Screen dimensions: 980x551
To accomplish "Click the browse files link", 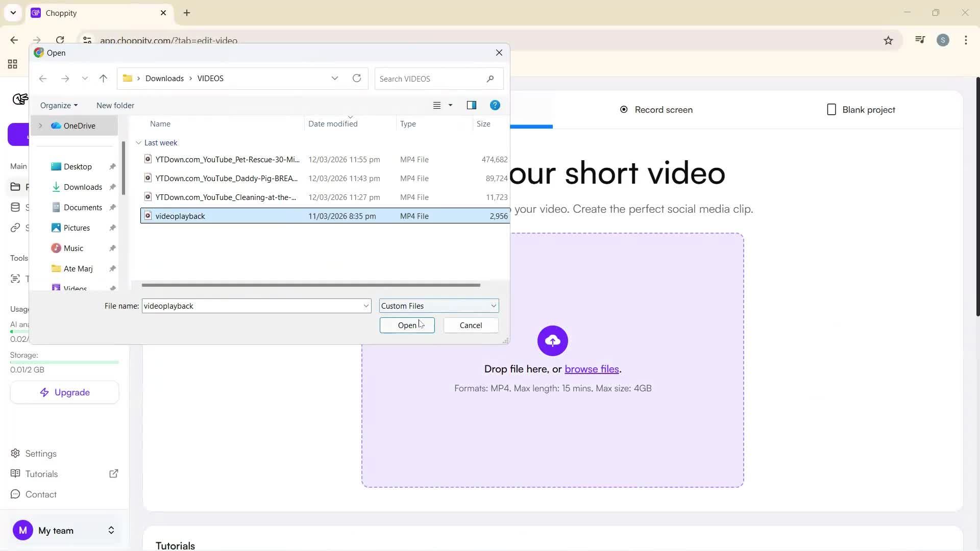I will click(591, 368).
